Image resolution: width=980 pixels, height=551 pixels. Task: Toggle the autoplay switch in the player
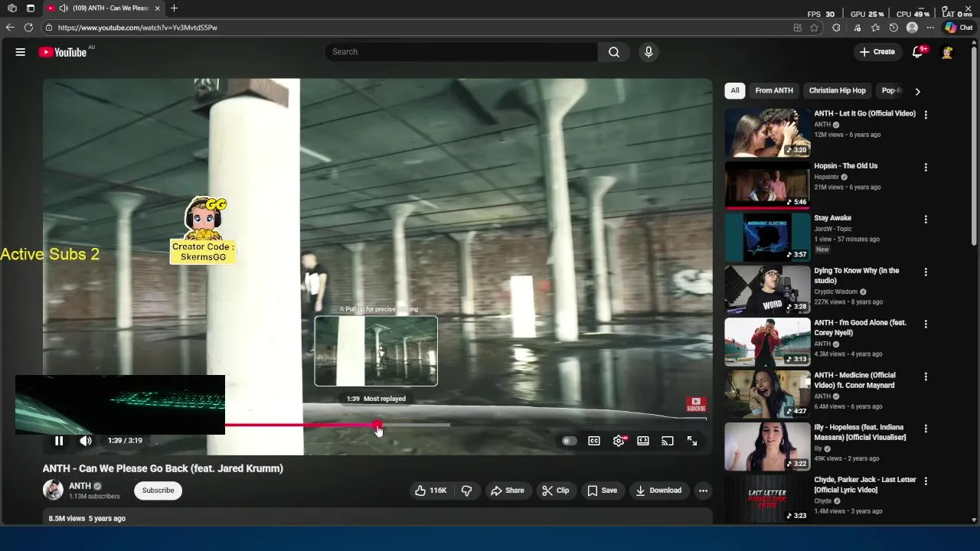pos(568,441)
